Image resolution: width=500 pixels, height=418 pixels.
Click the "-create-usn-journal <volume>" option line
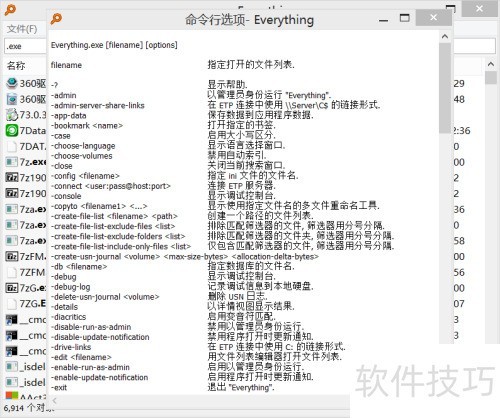pyautogui.click(x=185, y=256)
